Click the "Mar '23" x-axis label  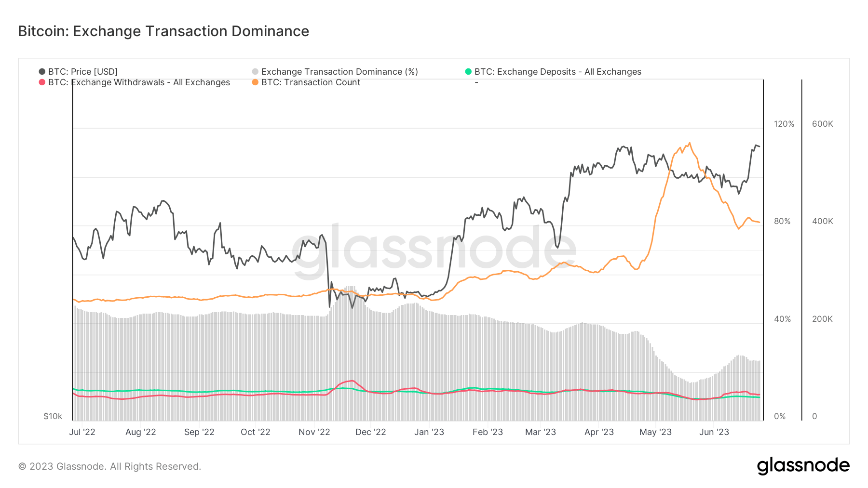click(541, 432)
